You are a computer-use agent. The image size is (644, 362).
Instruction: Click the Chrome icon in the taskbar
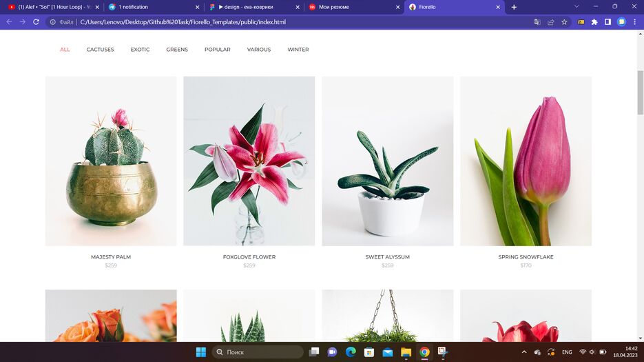[425, 352]
